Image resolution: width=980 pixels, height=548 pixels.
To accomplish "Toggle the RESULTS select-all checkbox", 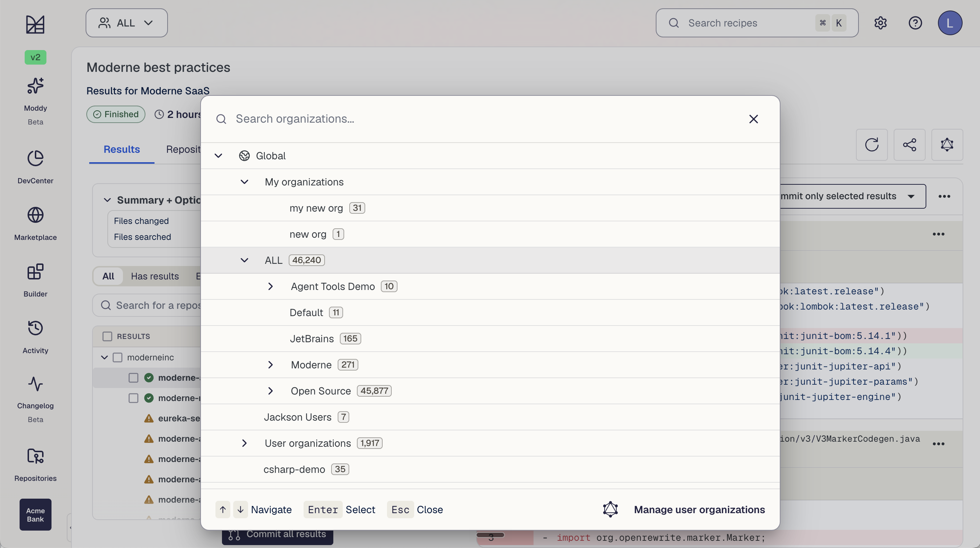I will pyautogui.click(x=107, y=336).
